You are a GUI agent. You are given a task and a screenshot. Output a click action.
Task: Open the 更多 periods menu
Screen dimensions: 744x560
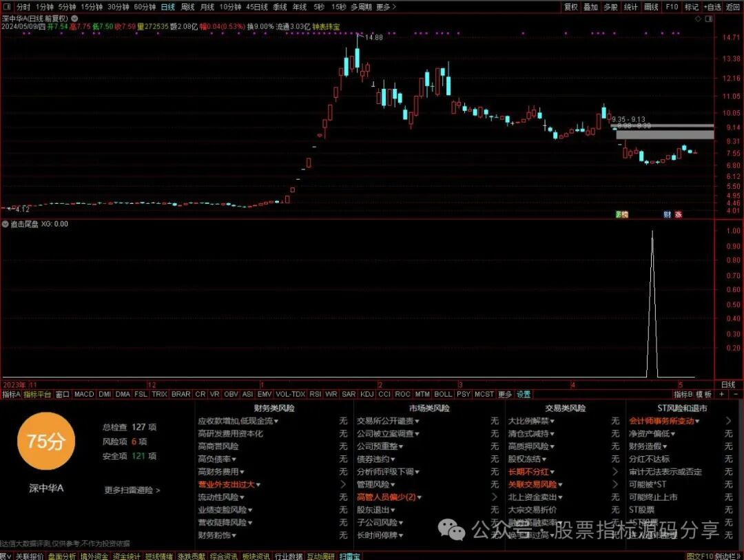click(386, 7)
